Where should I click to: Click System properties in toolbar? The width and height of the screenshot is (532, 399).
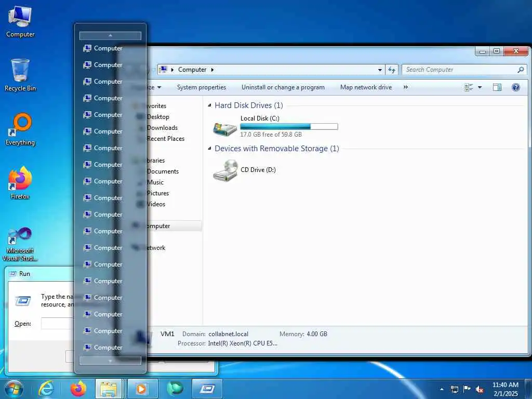[x=202, y=87]
